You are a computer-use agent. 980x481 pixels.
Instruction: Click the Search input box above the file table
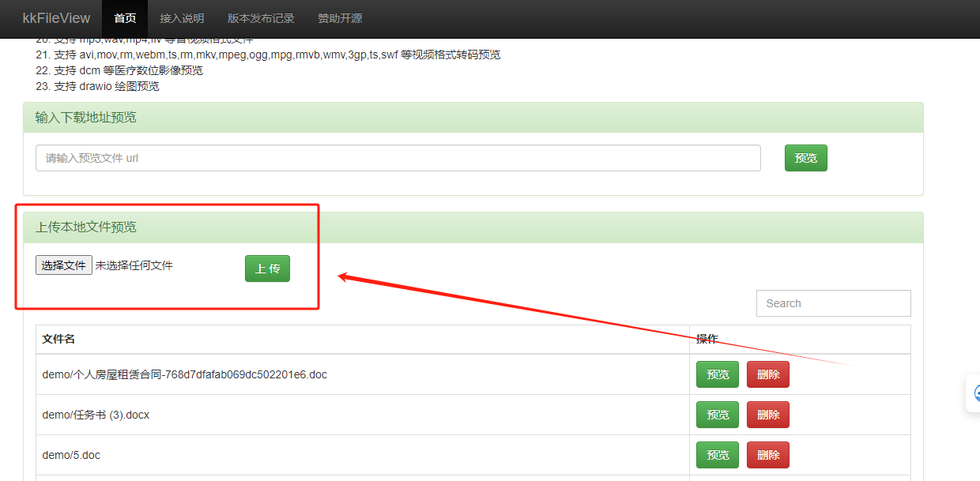(833, 303)
